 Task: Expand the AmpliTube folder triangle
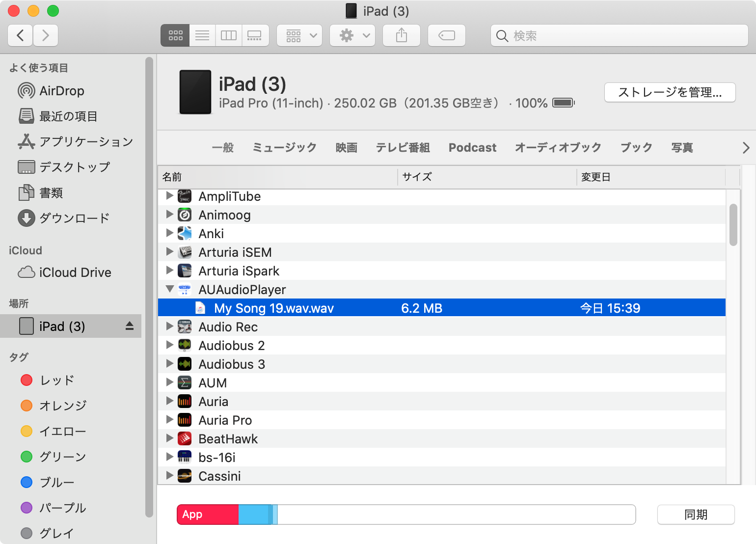[x=170, y=195]
